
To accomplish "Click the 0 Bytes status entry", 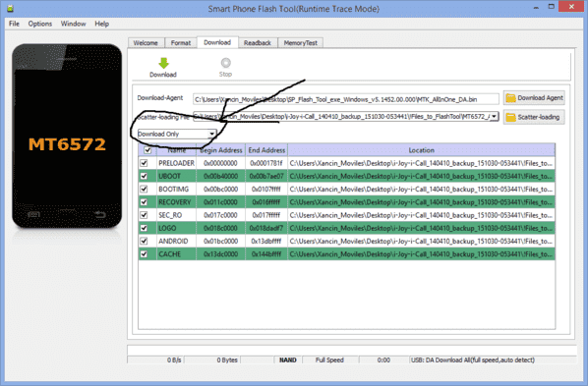I will point(227,360).
